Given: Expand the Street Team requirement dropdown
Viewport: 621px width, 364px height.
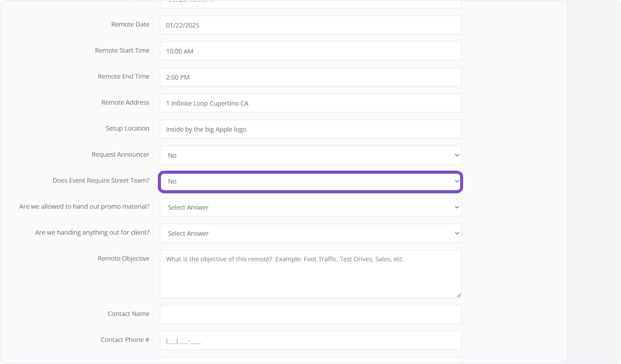Looking at the screenshot, I should [310, 181].
